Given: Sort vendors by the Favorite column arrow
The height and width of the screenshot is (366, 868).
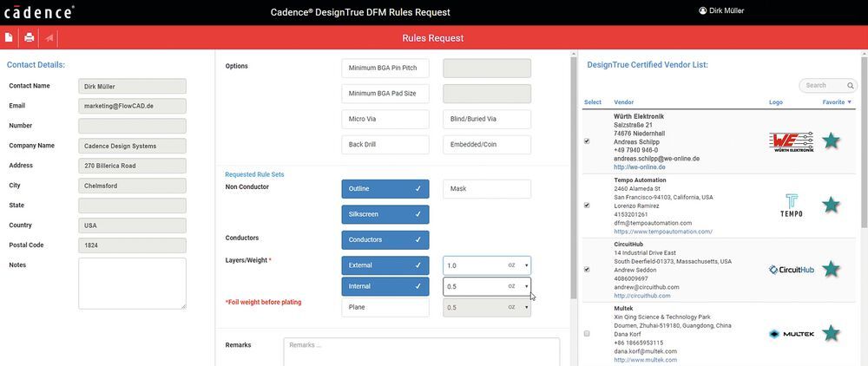Looking at the screenshot, I should (849, 102).
